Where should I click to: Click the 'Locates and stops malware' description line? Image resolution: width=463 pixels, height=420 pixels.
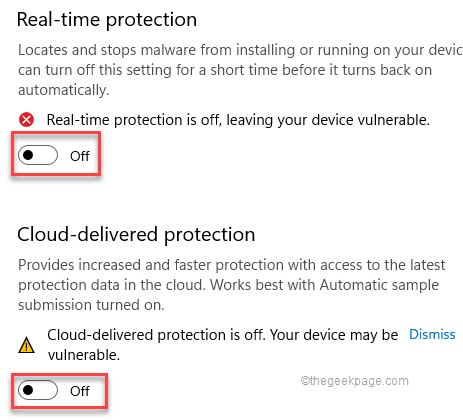pyautogui.click(x=240, y=50)
